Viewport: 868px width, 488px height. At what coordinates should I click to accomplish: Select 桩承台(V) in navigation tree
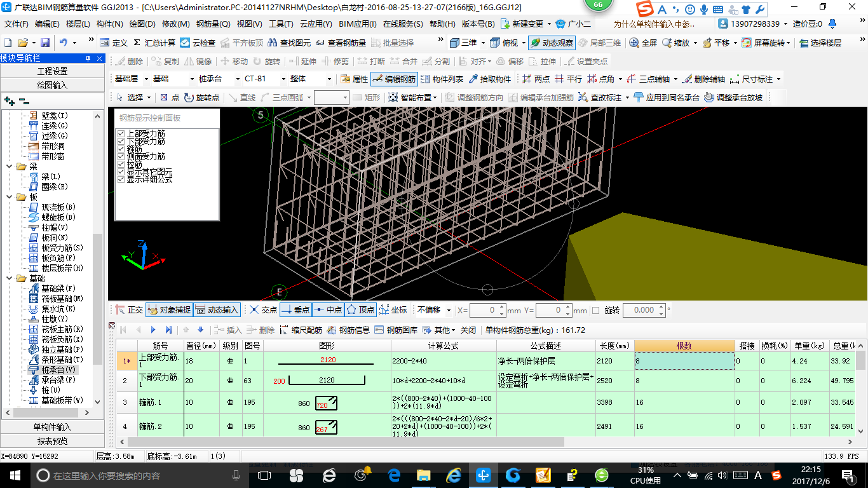coord(58,370)
